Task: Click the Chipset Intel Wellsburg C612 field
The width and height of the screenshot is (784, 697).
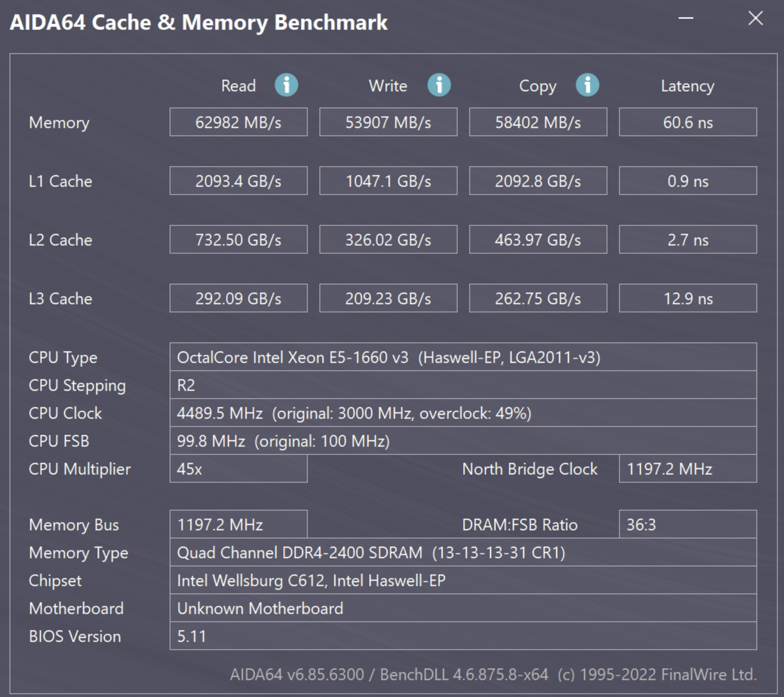Action: tap(463, 580)
